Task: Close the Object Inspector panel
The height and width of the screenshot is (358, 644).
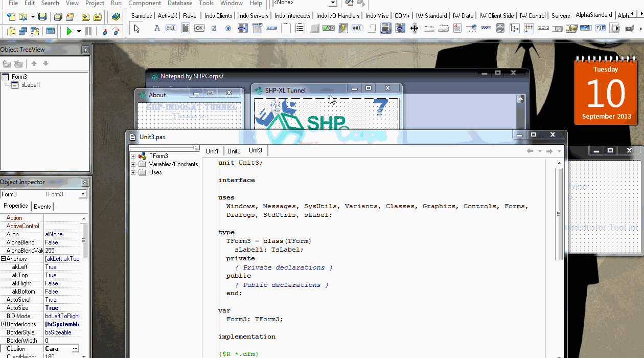Action: tap(85, 182)
